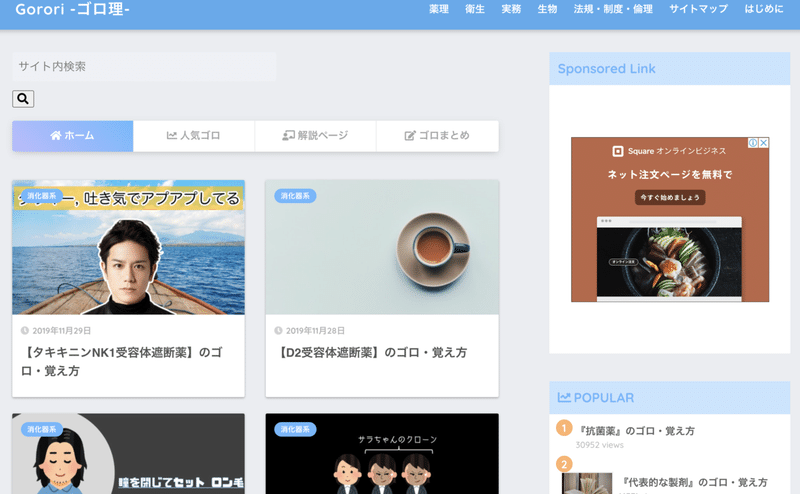Screen dimensions: 800x494
Task: Open the はじめに menu item
Action: [x=764, y=9]
